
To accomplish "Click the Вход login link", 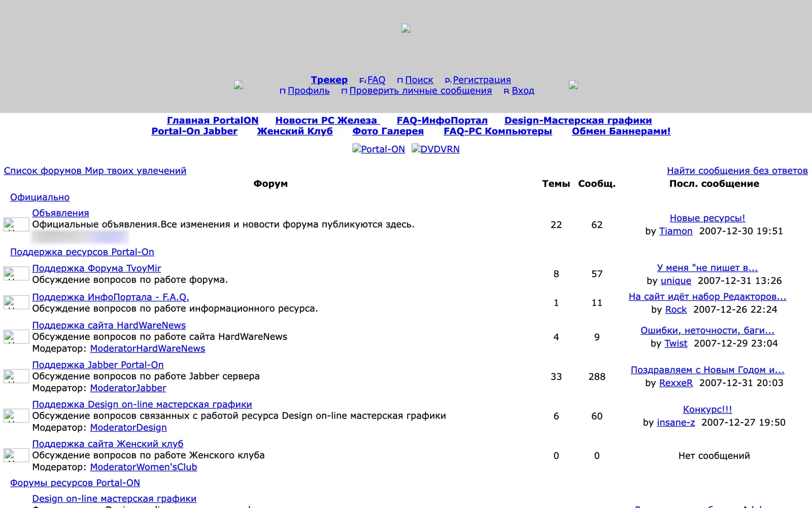I will click(523, 90).
